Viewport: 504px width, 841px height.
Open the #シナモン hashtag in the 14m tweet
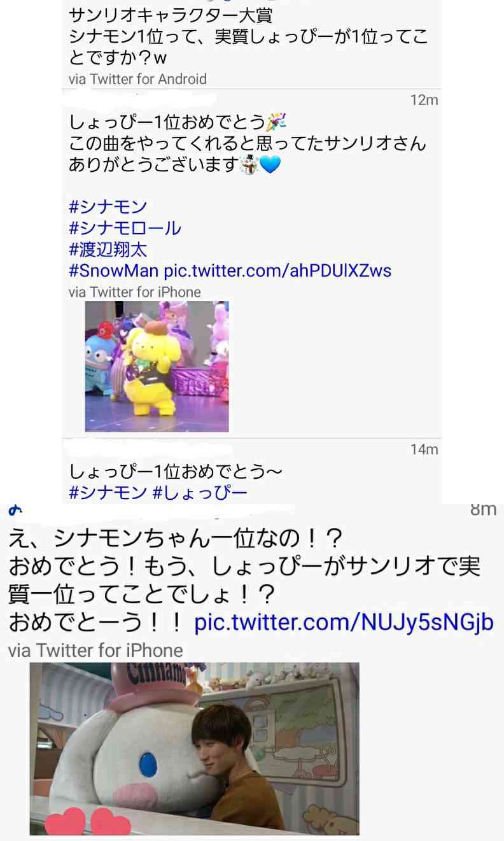(x=108, y=493)
